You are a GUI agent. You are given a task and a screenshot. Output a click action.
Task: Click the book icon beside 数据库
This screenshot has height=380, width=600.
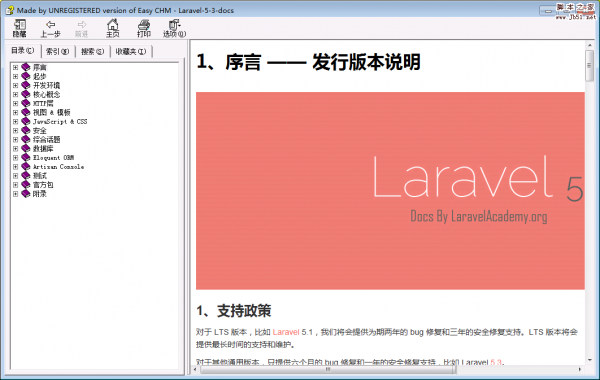point(26,149)
